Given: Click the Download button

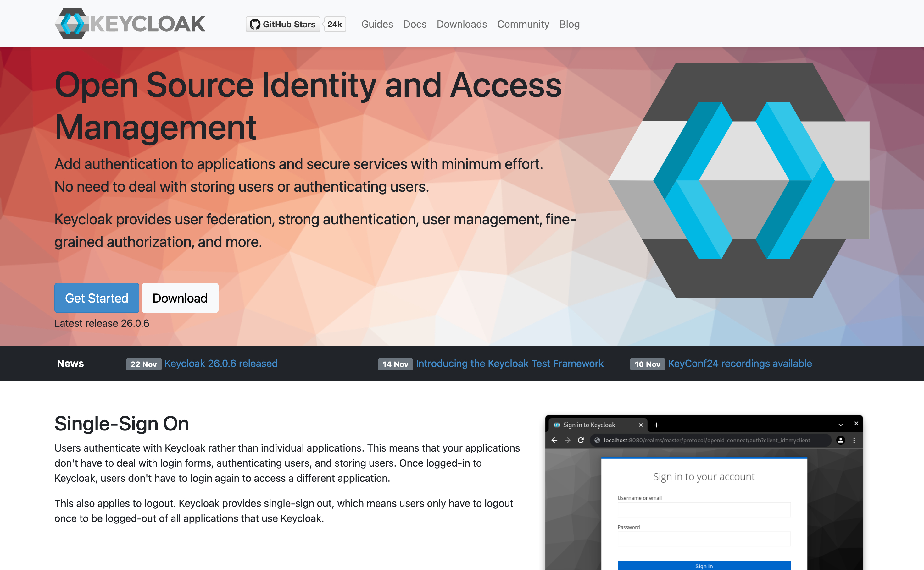Looking at the screenshot, I should point(180,298).
